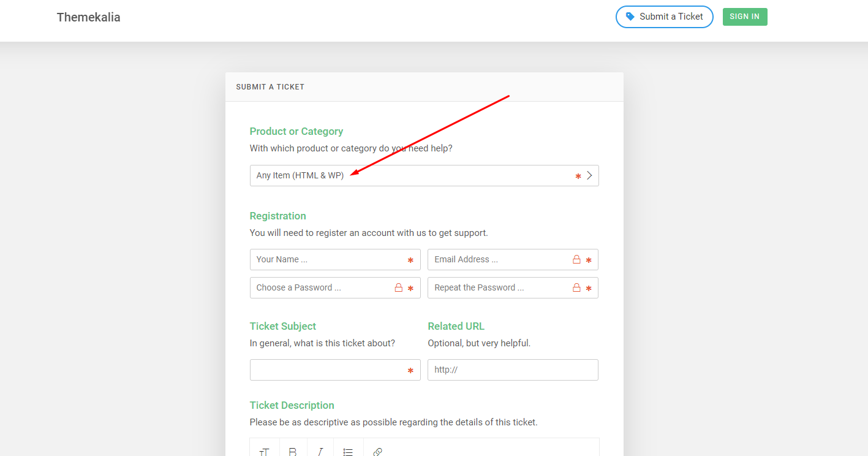The width and height of the screenshot is (868, 456).
Task: Click the chevron arrow in Any Item field
Action: [x=589, y=175]
